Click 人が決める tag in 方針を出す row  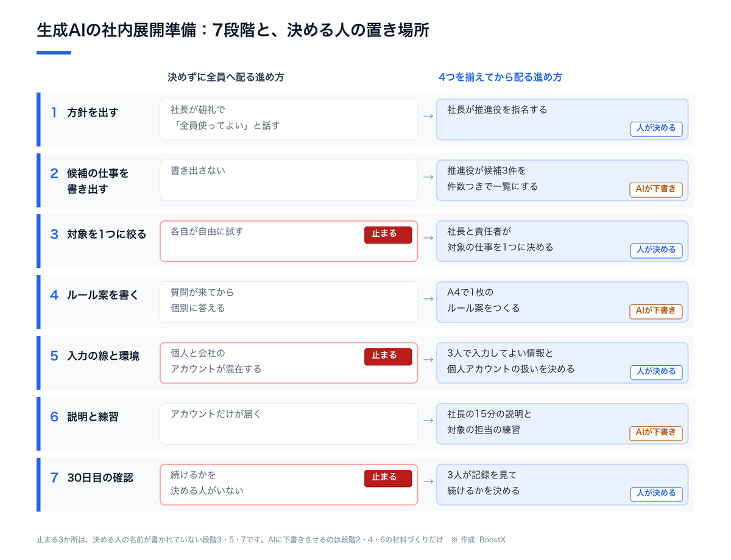[x=656, y=128]
